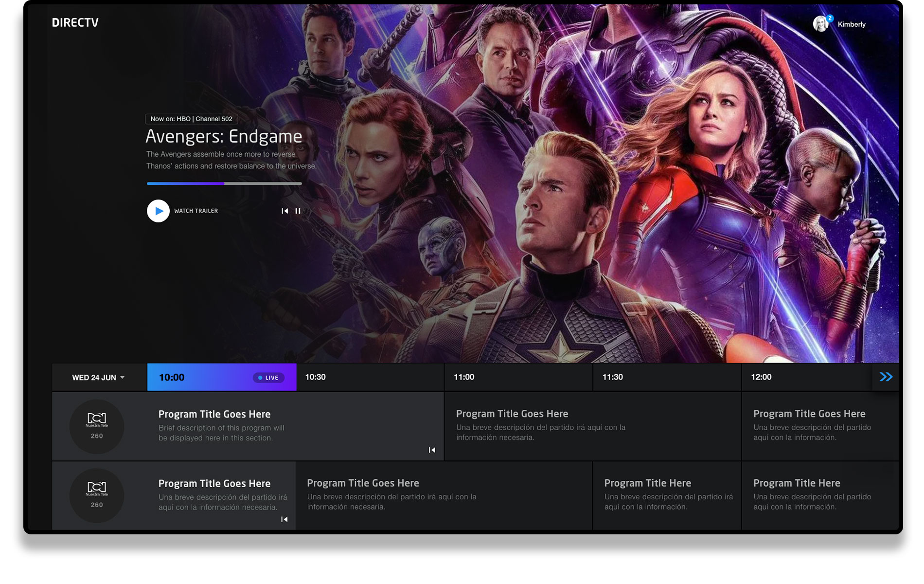924x584 pixels.
Task: Open second-row Nuestra Tele 260 channel logo
Action: (97, 495)
